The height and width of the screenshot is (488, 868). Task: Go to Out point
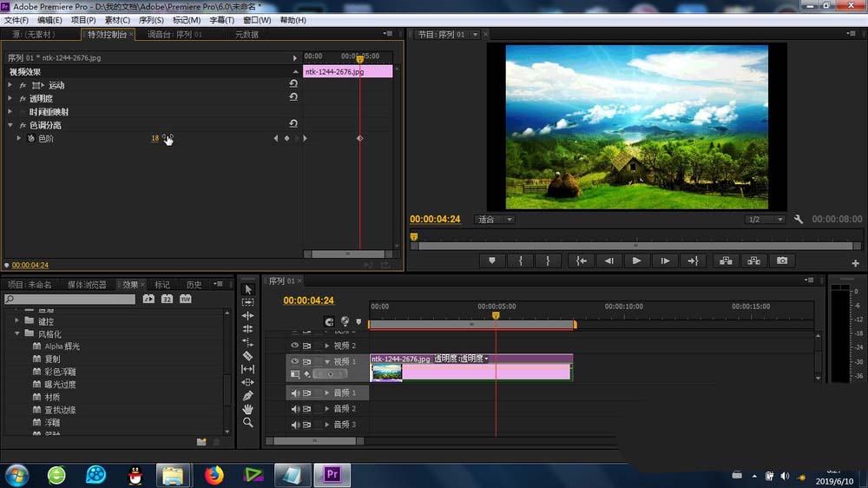[x=693, y=260]
